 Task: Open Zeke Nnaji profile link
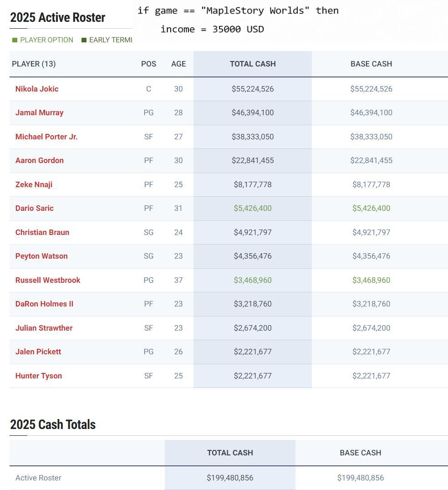tap(34, 184)
